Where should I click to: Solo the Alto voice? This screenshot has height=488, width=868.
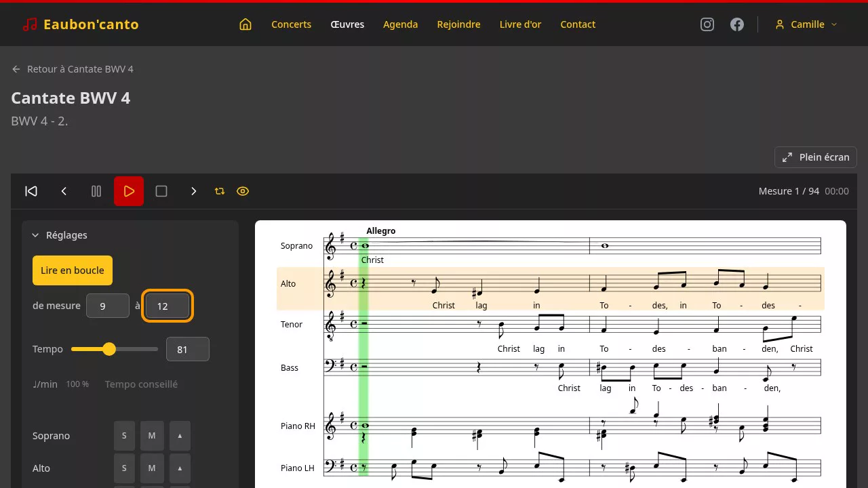pyautogui.click(x=124, y=468)
